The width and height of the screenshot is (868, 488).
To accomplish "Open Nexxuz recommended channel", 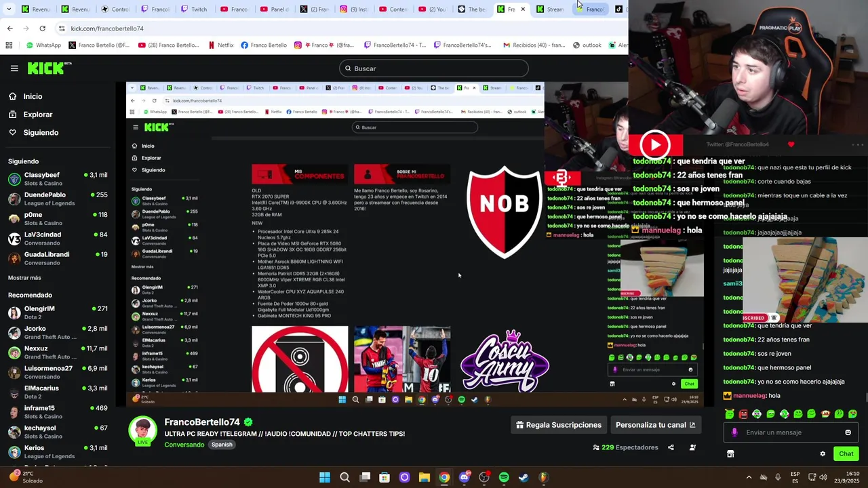I will pyautogui.click(x=58, y=352).
